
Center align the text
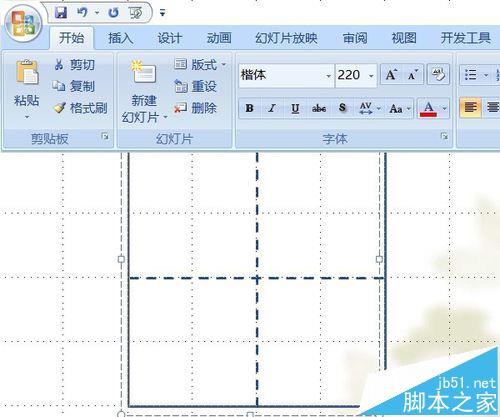tap(492, 107)
